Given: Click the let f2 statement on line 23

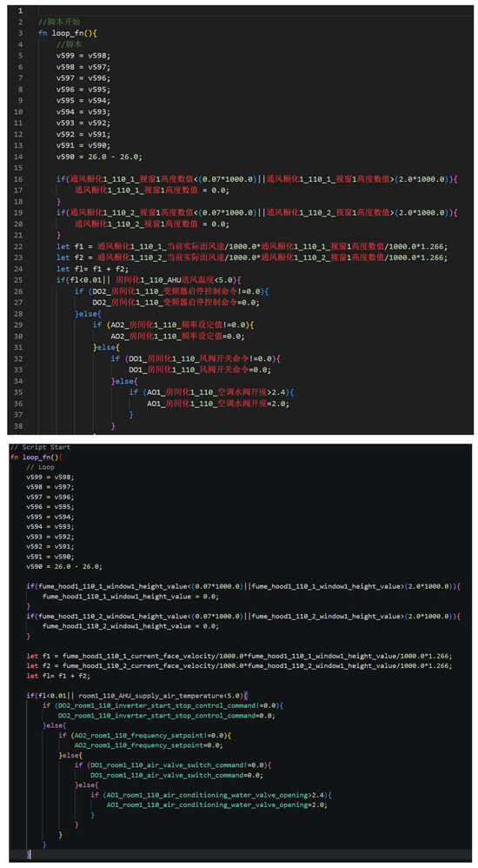Looking at the screenshot, I should 250,258.
